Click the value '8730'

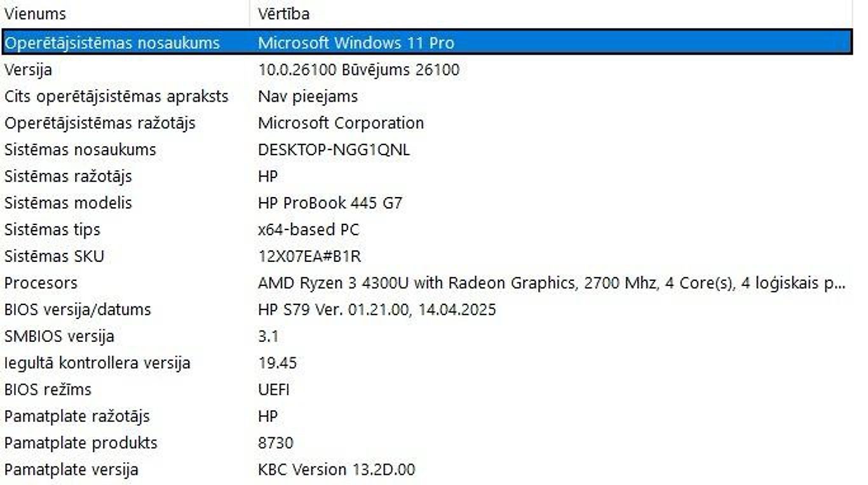(276, 444)
